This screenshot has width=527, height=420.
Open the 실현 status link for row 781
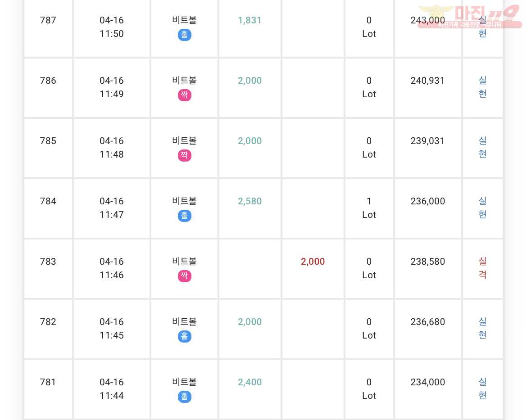(x=483, y=388)
